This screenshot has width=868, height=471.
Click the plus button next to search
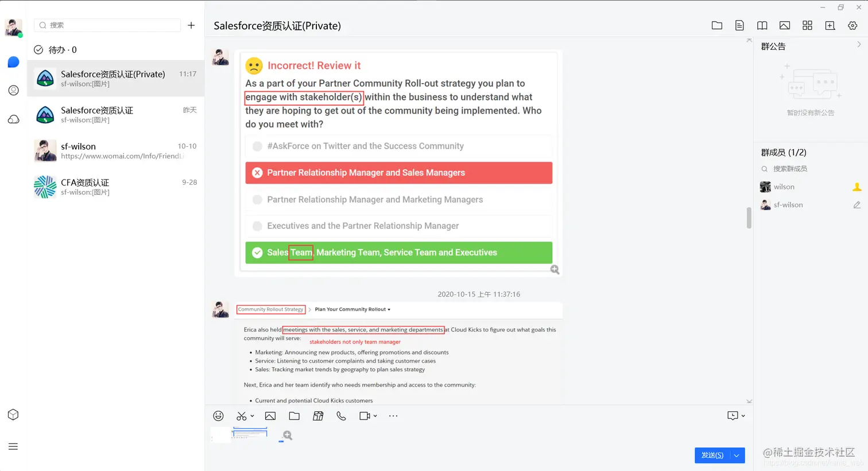[191, 25]
